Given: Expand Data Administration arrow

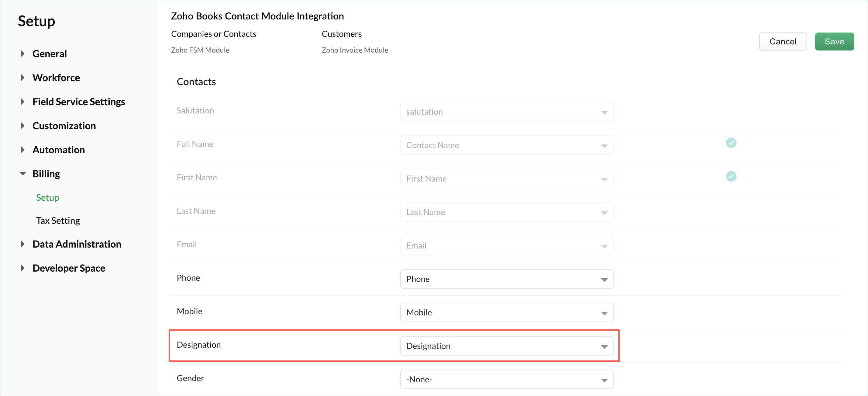Looking at the screenshot, I should click(22, 244).
